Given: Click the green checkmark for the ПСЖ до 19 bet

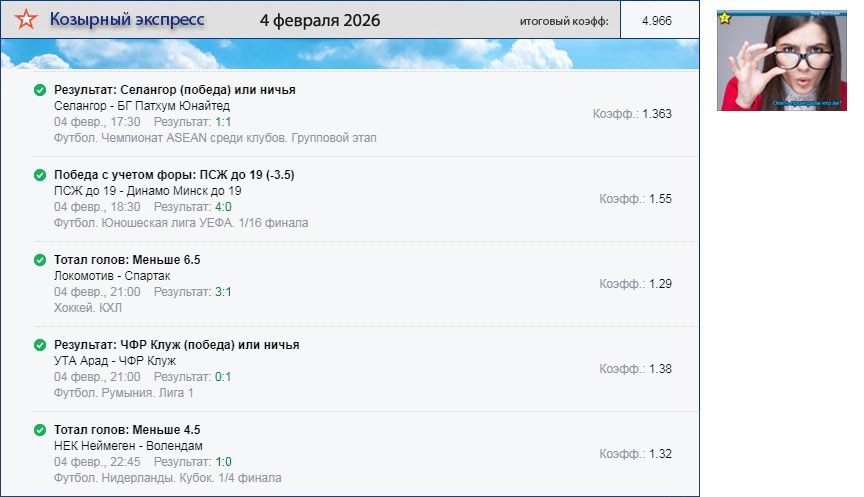Looking at the screenshot, I should coord(40,175).
